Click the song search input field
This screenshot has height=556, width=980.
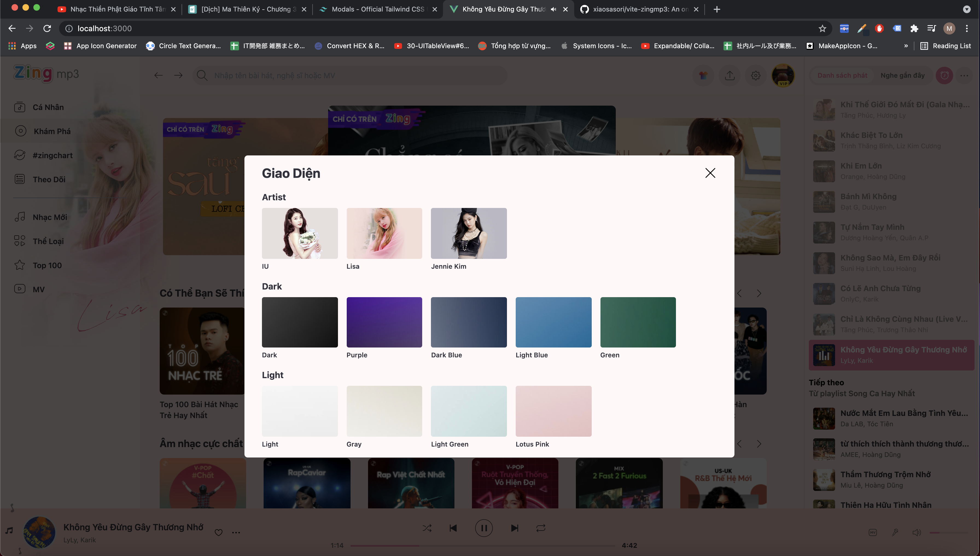click(x=350, y=75)
